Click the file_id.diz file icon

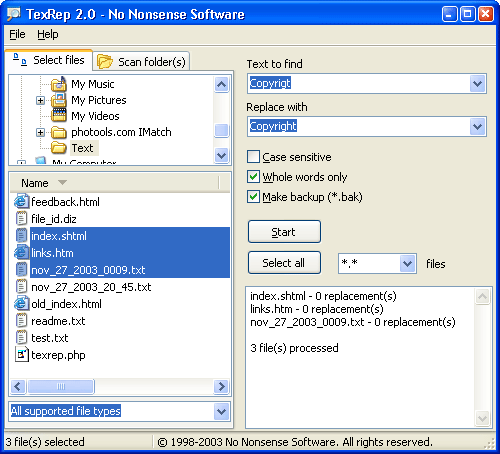coord(21,219)
